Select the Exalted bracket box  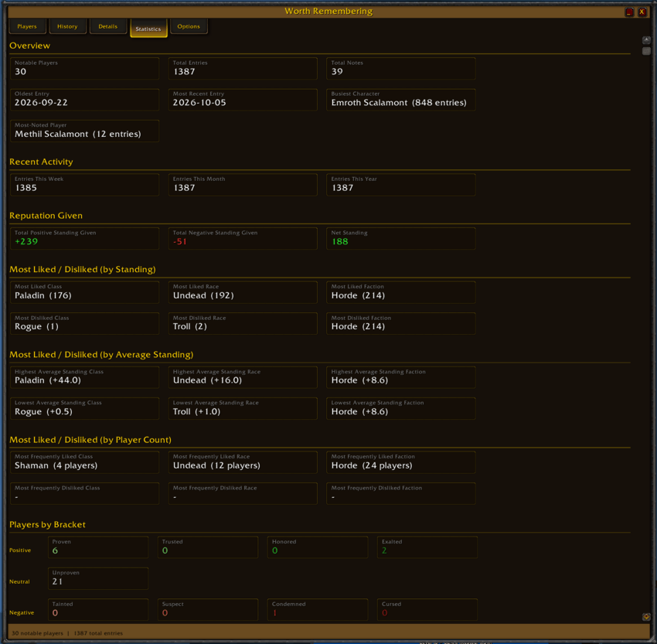click(x=427, y=547)
